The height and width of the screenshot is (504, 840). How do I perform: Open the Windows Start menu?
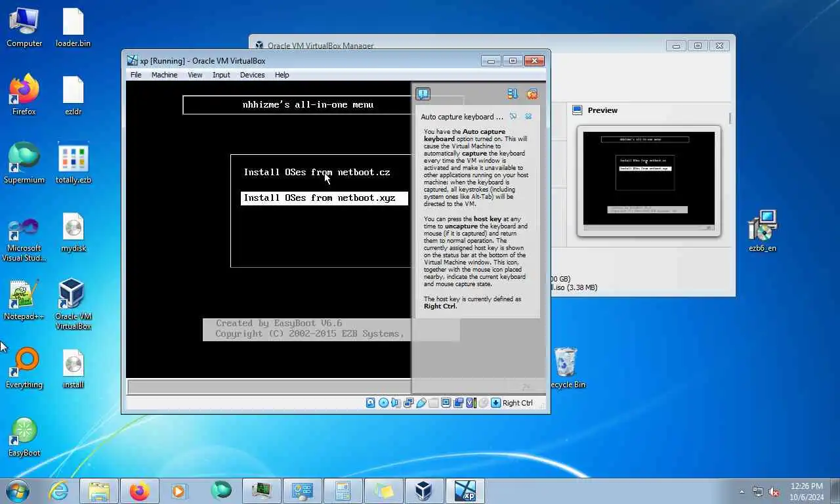coord(18,491)
